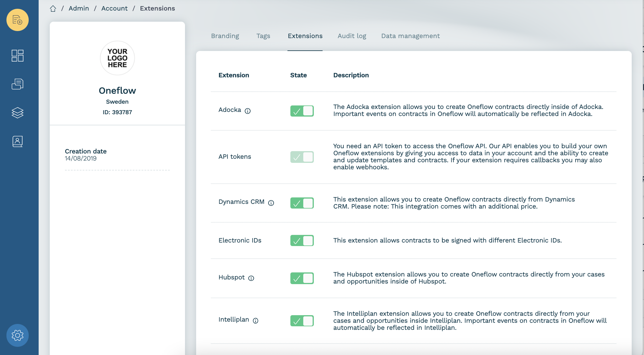Image resolution: width=644 pixels, height=355 pixels.
Task: Click the home icon in breadcrumb
Action: tap(53, 8)
